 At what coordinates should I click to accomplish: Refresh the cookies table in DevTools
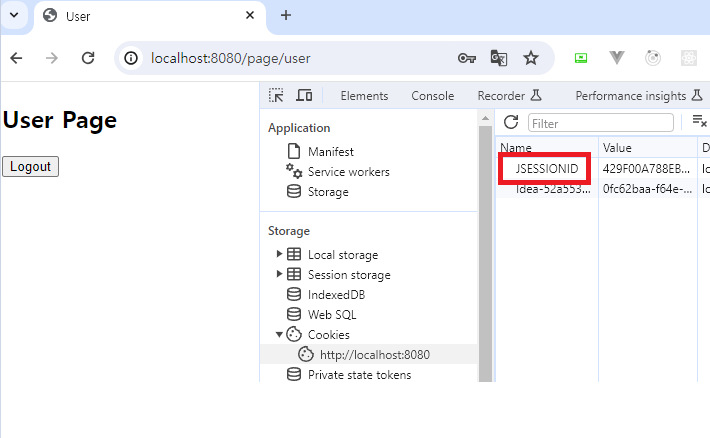pyautogui.click(x=511, y=122)
